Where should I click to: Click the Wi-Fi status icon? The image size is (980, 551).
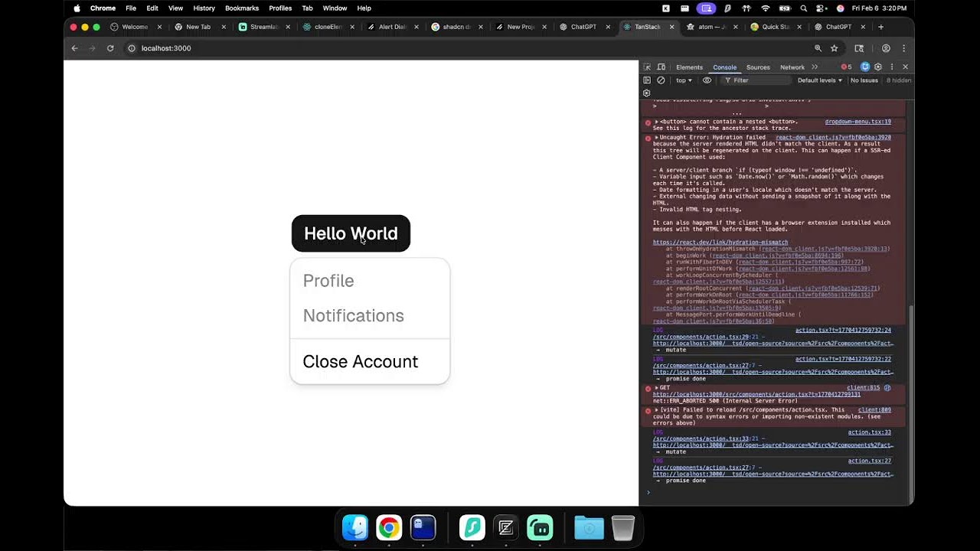click(x=766, y=8)
